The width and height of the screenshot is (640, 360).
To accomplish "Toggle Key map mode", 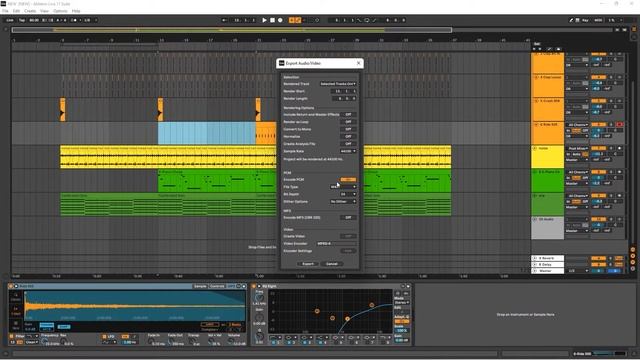I will (585, 20).
